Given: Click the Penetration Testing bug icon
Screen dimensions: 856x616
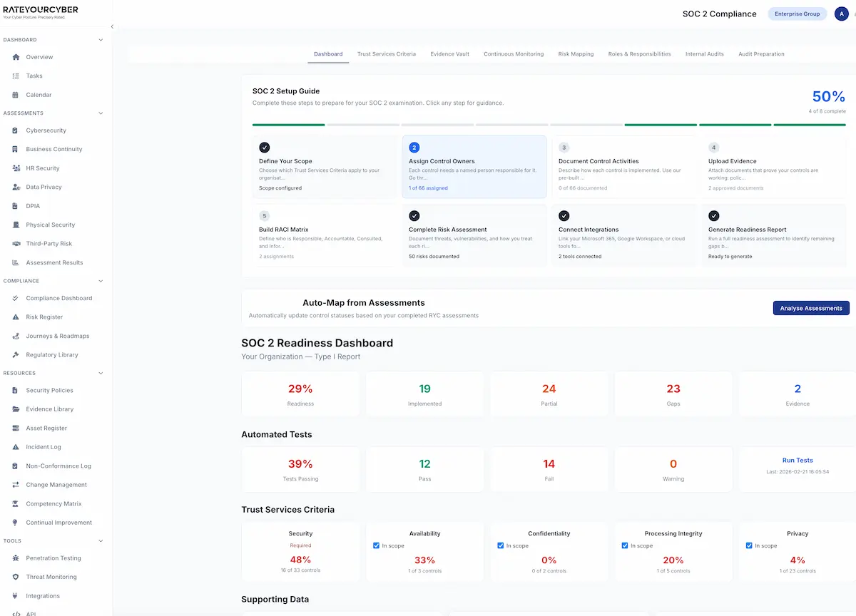Looking at the screenshot, I should tap(16, 558).
